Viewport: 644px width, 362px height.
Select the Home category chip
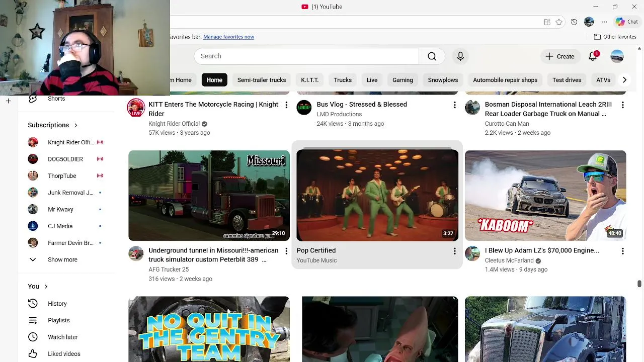point(214,80)
